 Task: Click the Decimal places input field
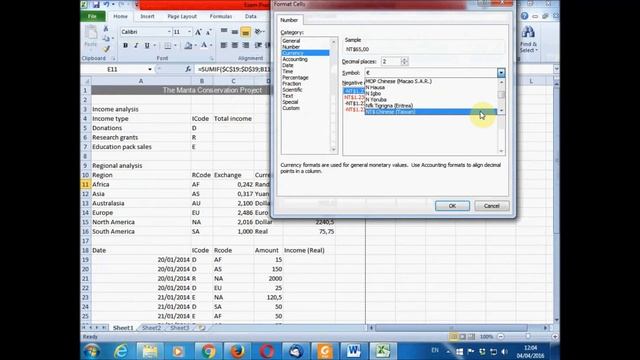(391, 62)
